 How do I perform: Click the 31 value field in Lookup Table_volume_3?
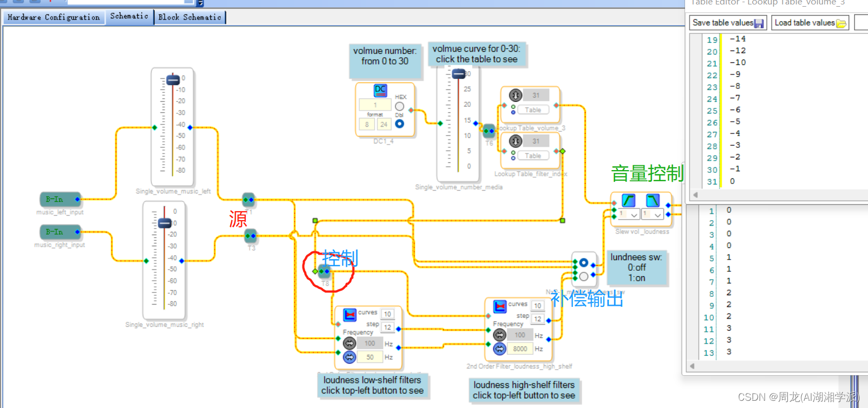pos(535,95)
